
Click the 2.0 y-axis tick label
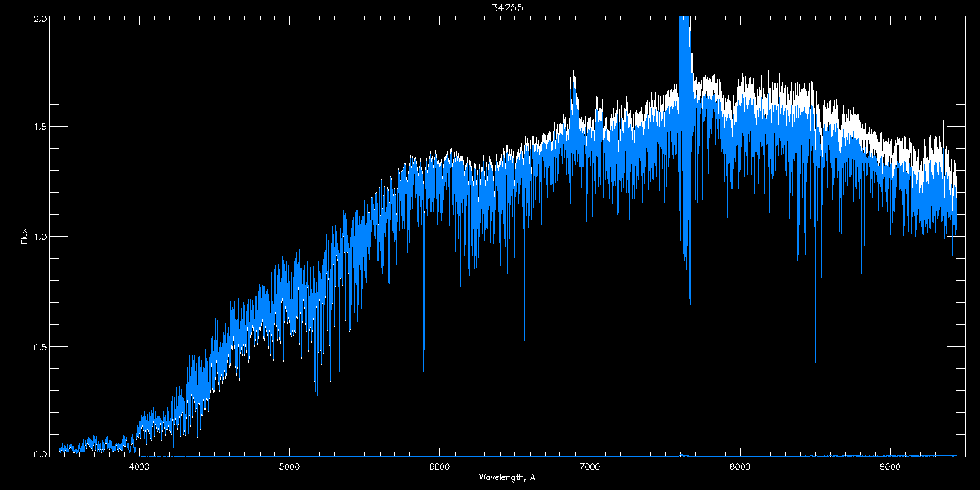(39, 18)
